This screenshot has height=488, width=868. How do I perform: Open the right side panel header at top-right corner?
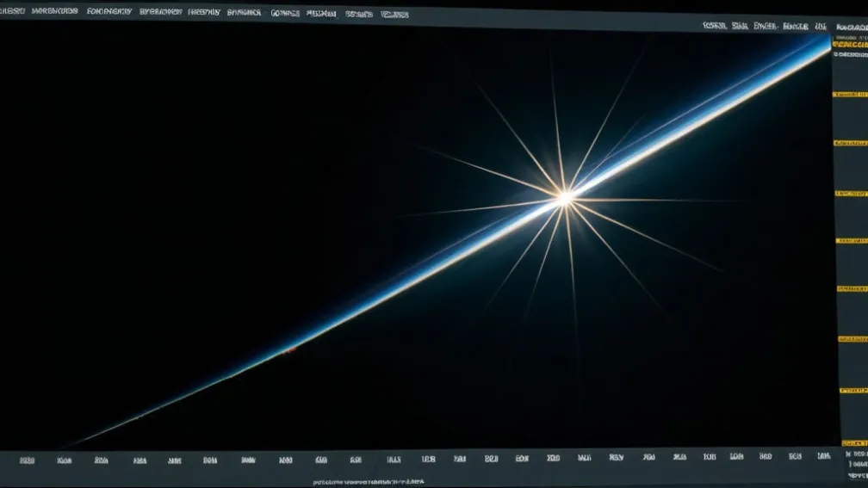pyautogui.click(x=850, y=28)
